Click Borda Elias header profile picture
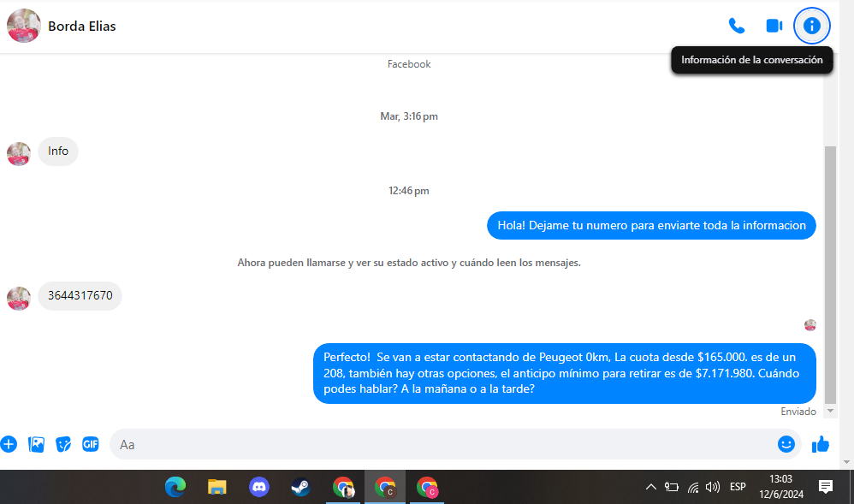 [24, 26]
